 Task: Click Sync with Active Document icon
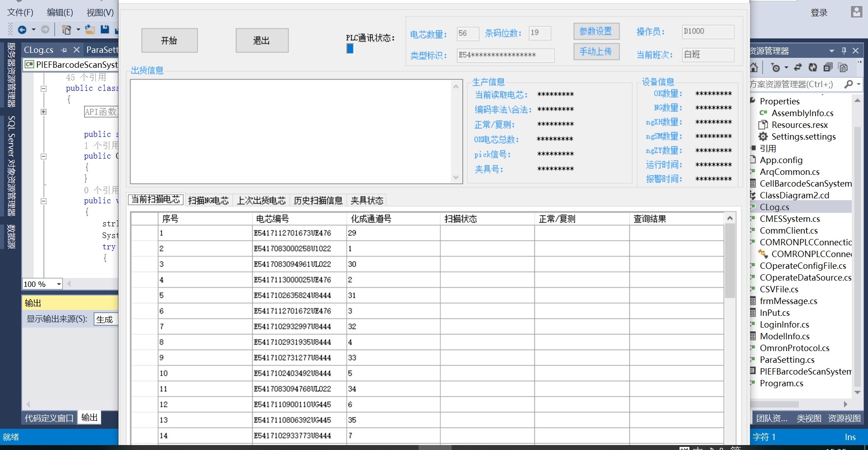pos(798,68)
